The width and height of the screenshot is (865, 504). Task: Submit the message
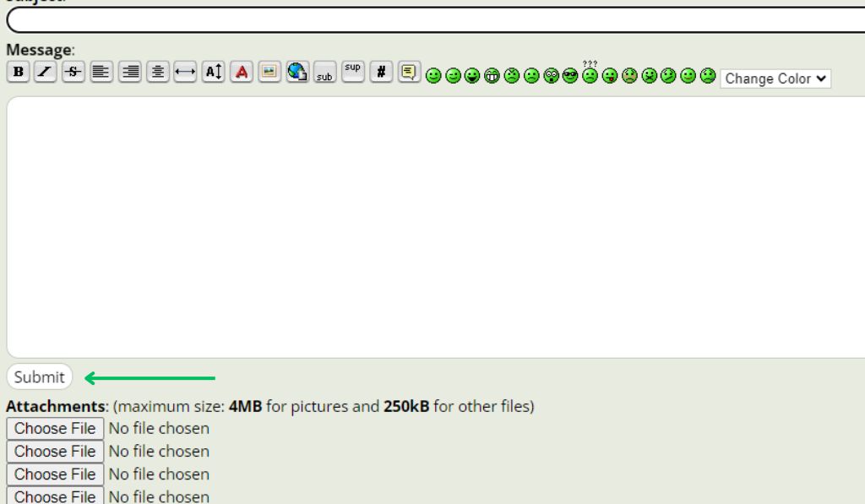[39, 377]
